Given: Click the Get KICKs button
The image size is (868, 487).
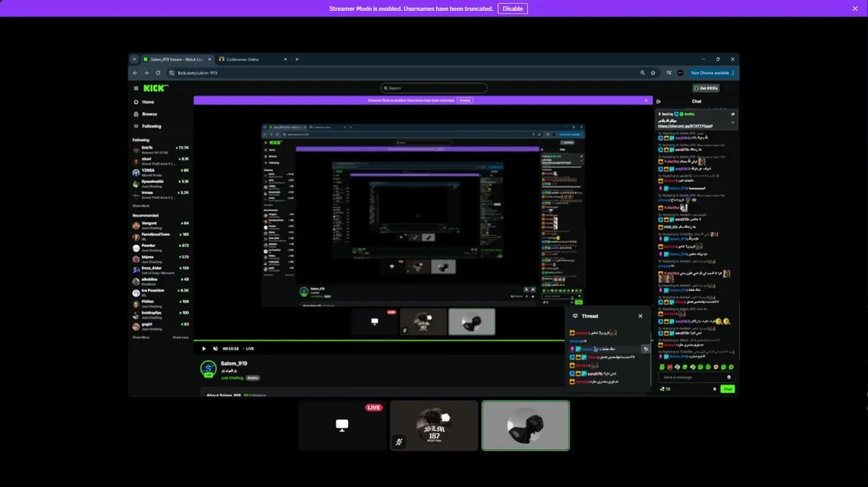Looking at the screenshot, I should [706, 88].
